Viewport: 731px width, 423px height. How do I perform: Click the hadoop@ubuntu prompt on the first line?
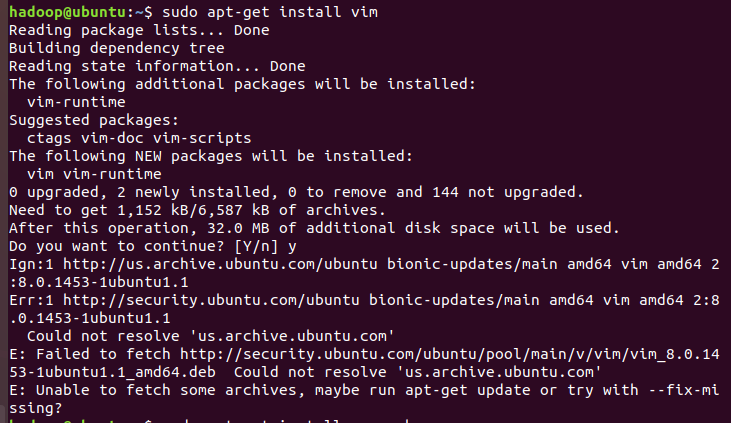tap(67, 12)
